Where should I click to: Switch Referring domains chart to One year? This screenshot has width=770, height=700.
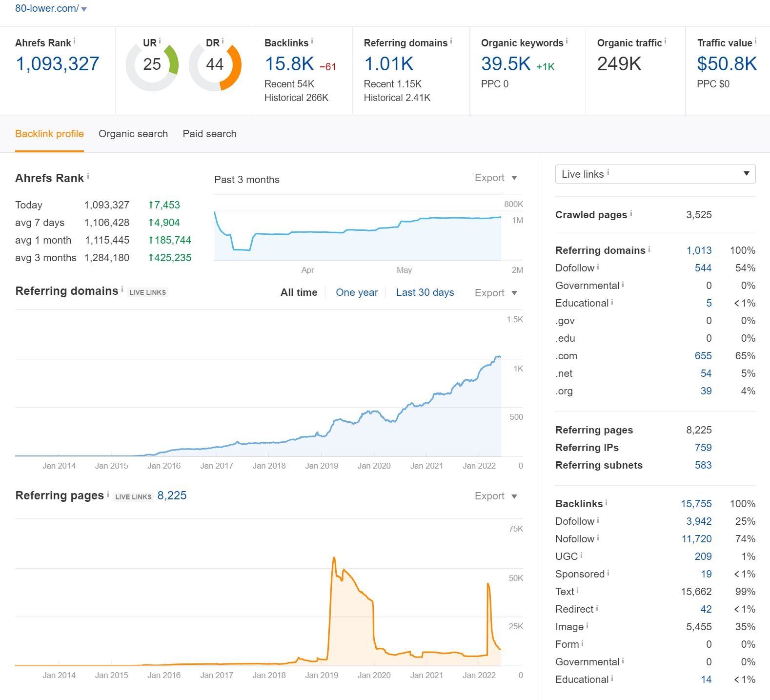[x=357, y=292]
